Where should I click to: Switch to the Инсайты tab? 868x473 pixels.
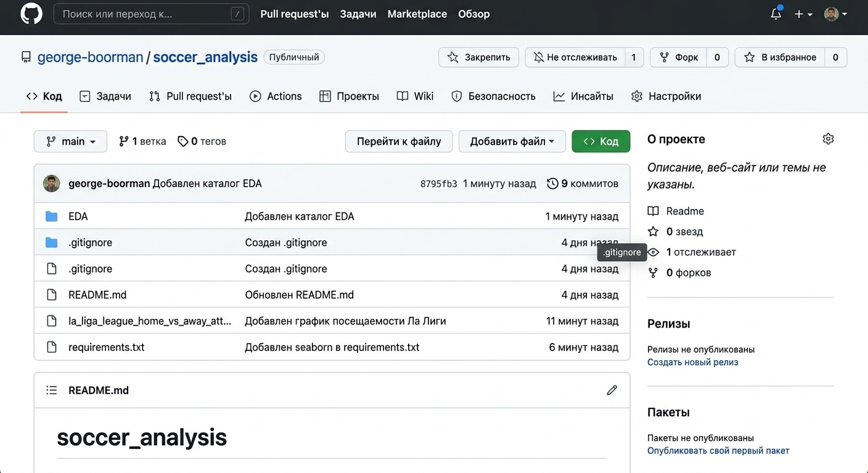point(583,96)
